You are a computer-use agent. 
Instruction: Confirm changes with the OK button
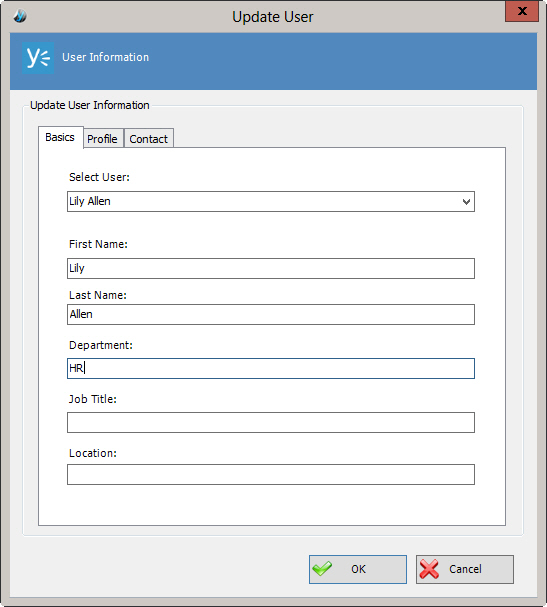(358, 569)
